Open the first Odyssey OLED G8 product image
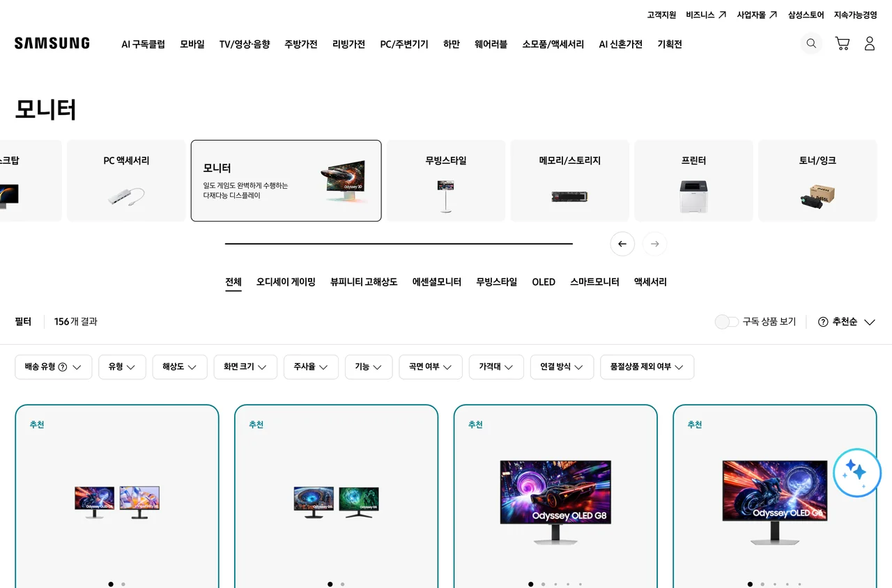 coord(555,502)
